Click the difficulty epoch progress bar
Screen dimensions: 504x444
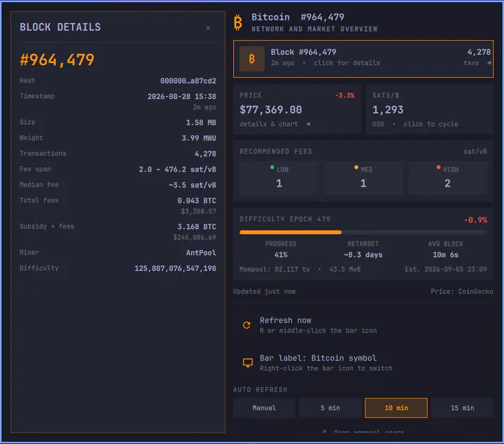pyautogui.click(x=363, y=232)
